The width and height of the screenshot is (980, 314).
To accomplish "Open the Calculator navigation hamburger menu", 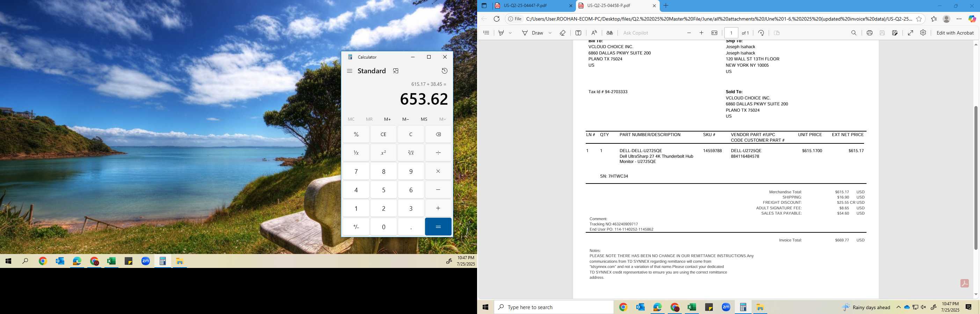I will 350,71.
